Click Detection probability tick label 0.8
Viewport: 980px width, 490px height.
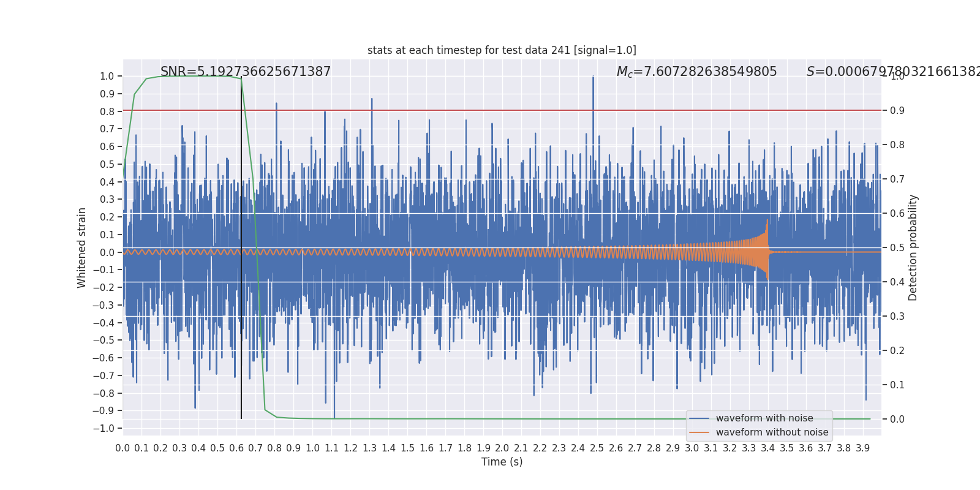click(897, 145)
